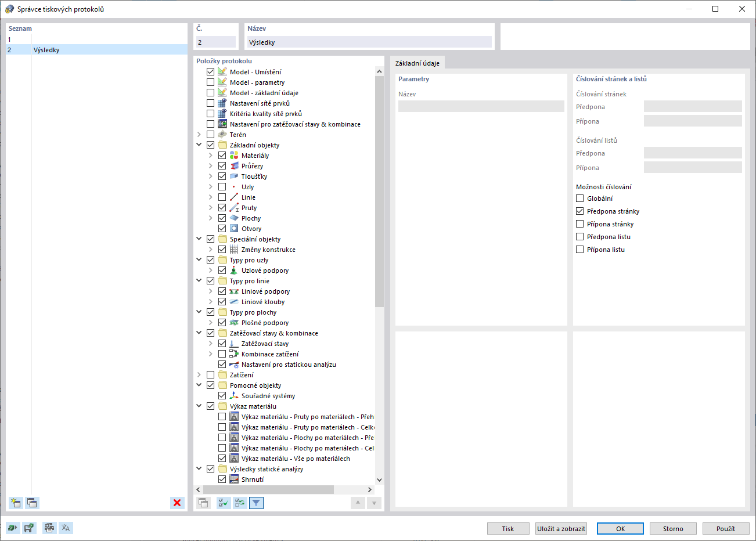The width and height of the screenshot is (756, 541).
Task: Collapse the Výkaz materiálu folder
Action: coord(199,406)
